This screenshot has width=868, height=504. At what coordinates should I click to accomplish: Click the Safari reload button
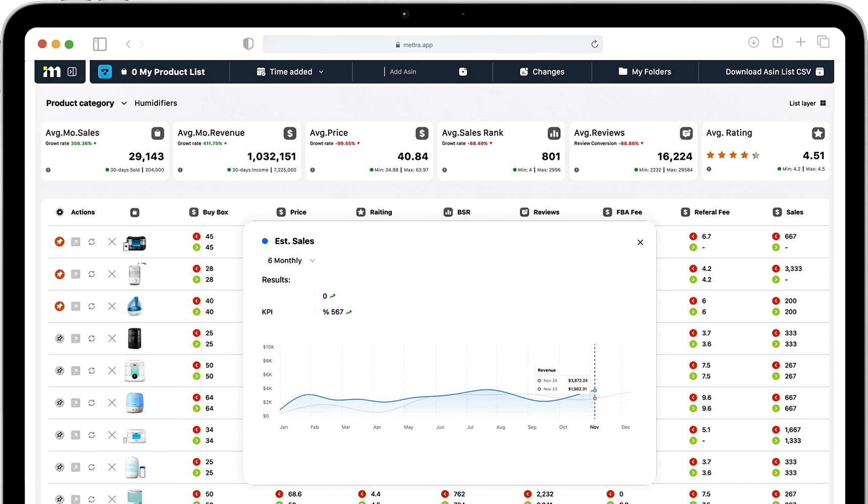tap(595, 44)
